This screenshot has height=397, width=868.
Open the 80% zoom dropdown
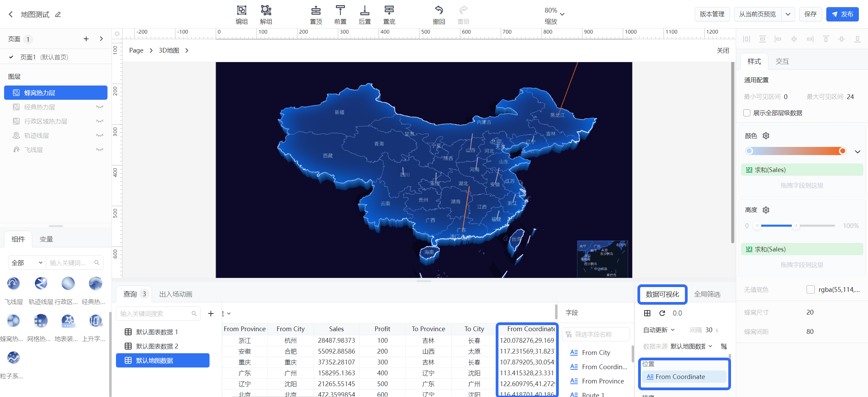pos(562,14)
